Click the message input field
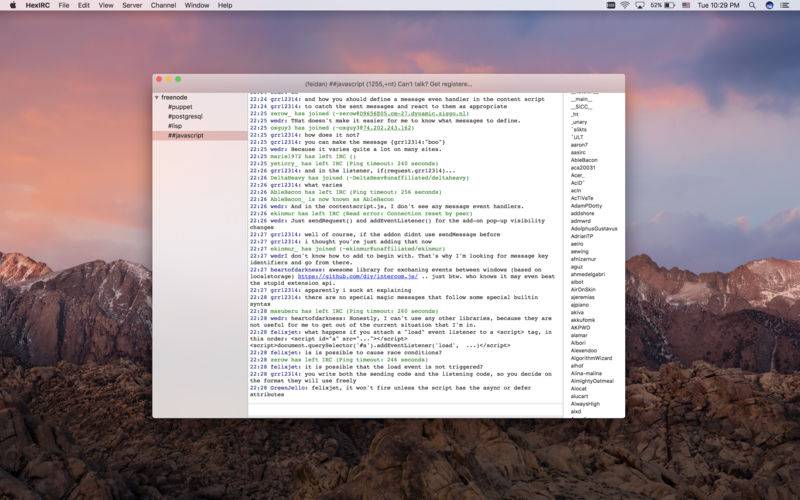Screen dimensions: 800x500 click(405, 410)
